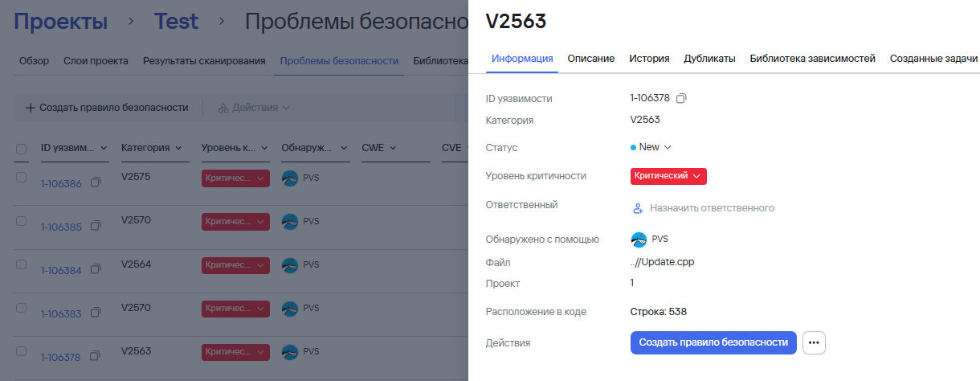Viewport: 980px width, 381px height.
Task: Check the box for row 1-106378
Action: pos(22,351)
